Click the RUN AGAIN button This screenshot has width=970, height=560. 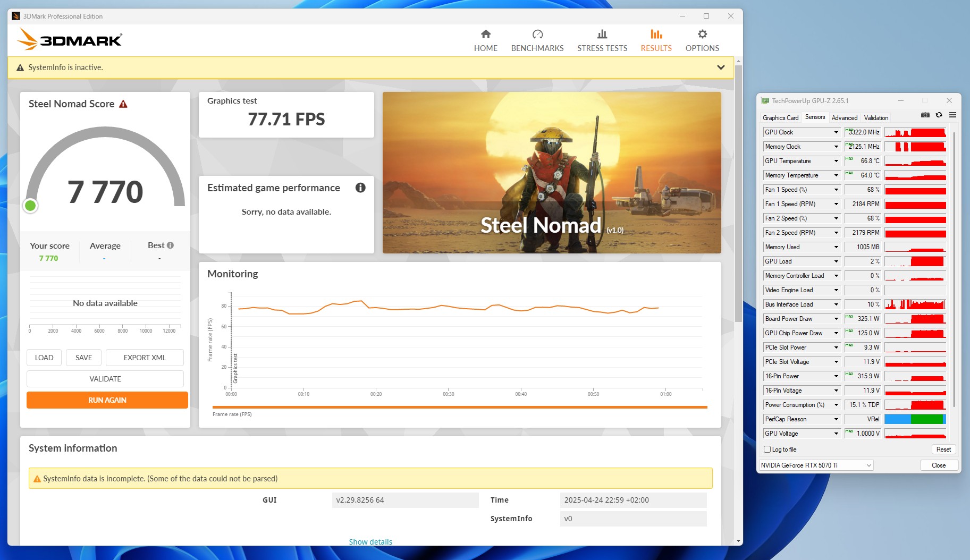point(107,400)
